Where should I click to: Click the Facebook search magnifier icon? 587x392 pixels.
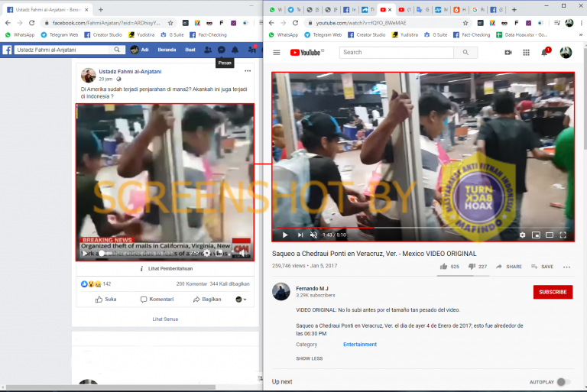pyautogui.click(x=117, y=50)
